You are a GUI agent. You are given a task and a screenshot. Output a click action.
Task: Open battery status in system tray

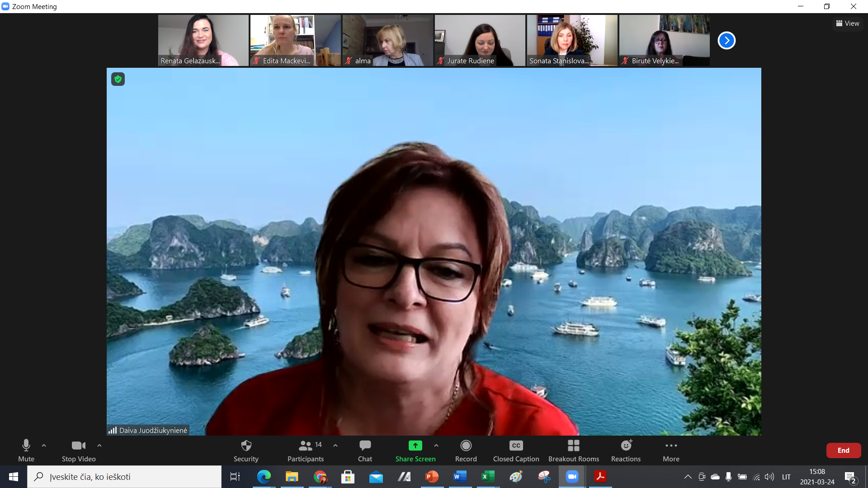click(x=742, y=477)
